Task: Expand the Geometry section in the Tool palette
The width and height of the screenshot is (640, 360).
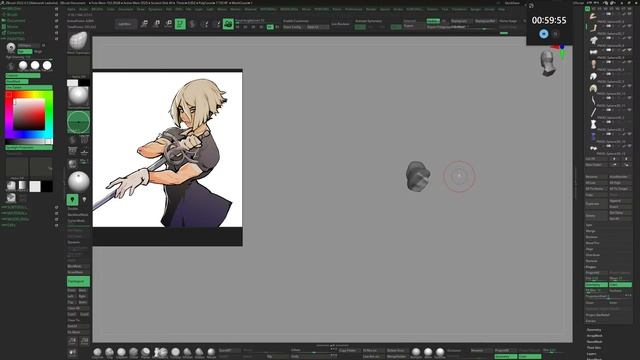Action: click(594, 330)
